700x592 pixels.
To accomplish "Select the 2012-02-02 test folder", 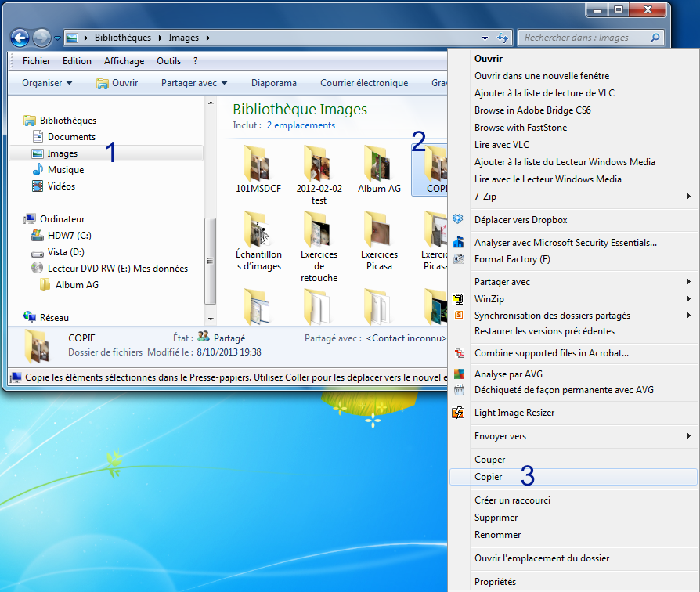I will pos(319,175).
